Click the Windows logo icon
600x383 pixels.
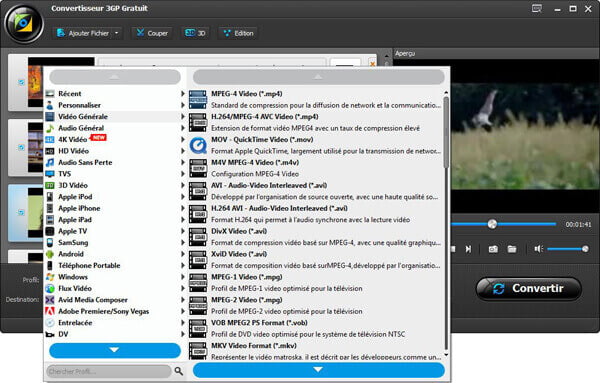pyautogui.click(x=50, y=277)
